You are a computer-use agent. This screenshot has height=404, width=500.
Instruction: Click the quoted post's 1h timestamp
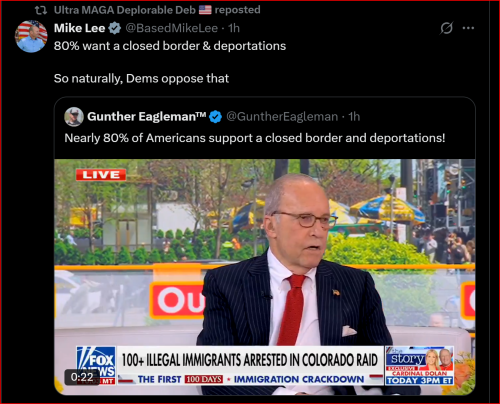coord(354,117)
